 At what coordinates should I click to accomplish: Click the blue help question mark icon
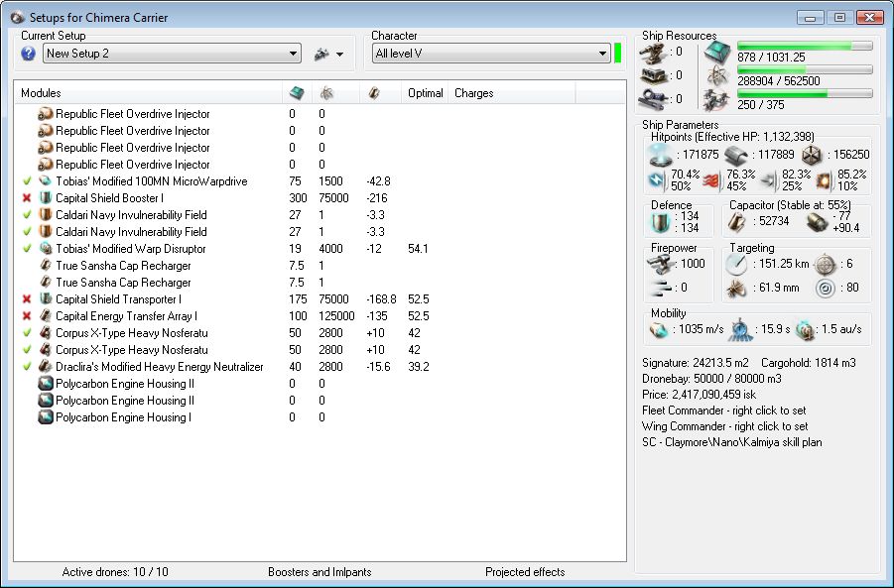[28, 54]
